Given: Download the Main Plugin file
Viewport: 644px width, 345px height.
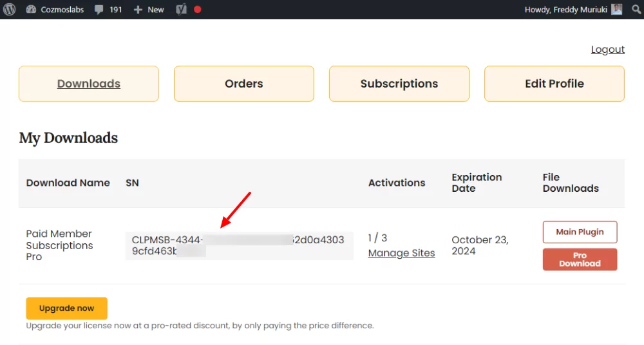Looking at the screenshot, I should coord(580,232).
